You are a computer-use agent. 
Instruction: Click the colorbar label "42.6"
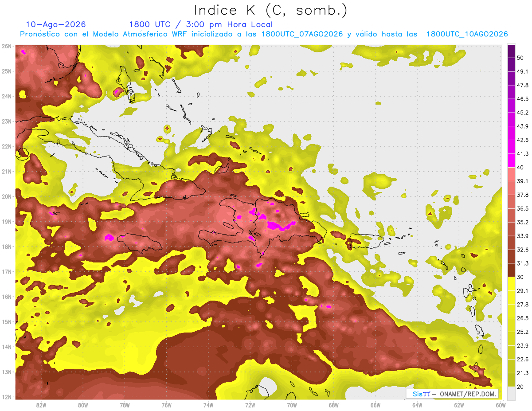[523, 140]
